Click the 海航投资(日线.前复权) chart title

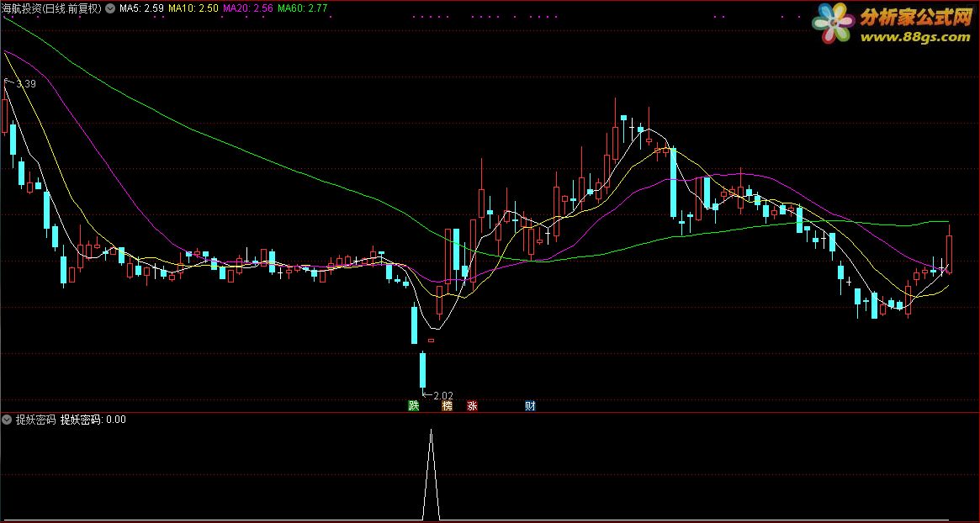tap(52, 8)
